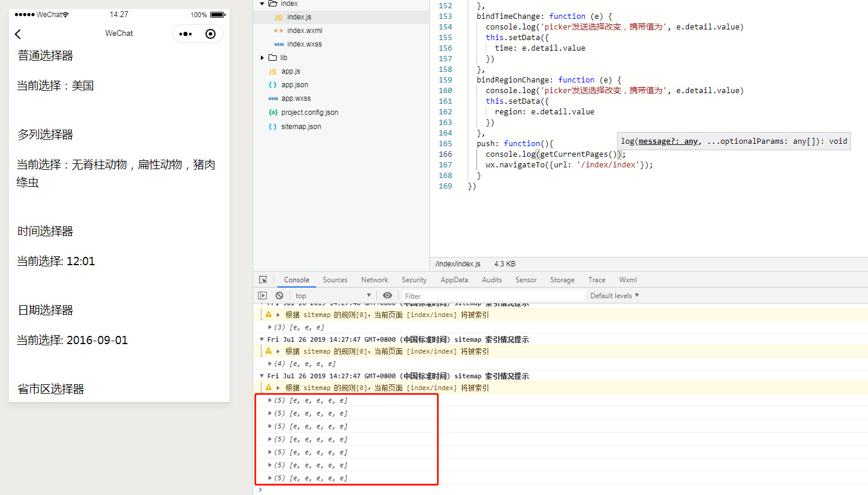The width and height of the screenshot is (868, 495).
Task: Tap the date picker showing 2016-09-01
Action: pos(72,341)
